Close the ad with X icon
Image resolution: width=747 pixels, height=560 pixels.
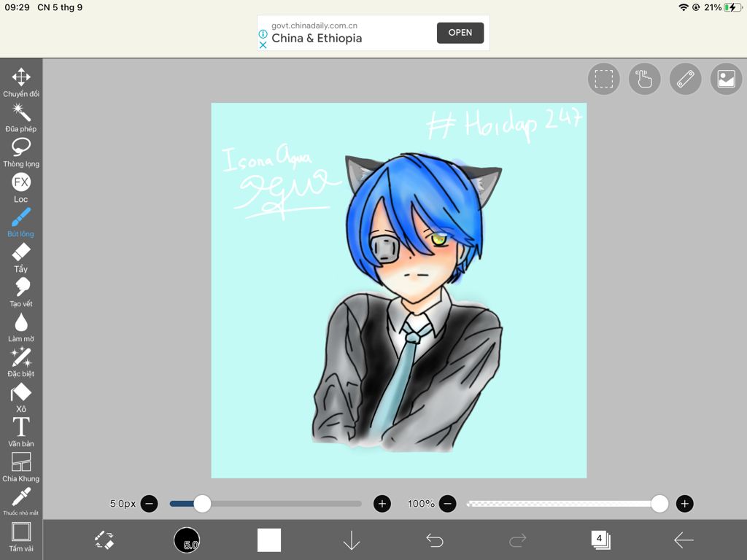[263, 44]
